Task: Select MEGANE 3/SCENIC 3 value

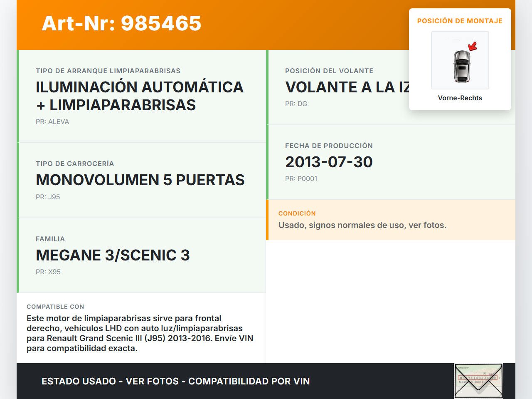Action: [x=113, y=255]
